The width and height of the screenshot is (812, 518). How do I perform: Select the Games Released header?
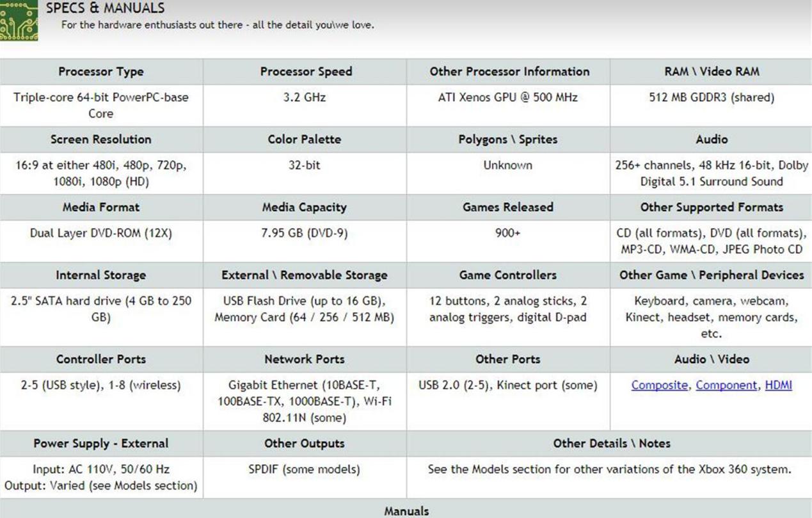(508, 207)
